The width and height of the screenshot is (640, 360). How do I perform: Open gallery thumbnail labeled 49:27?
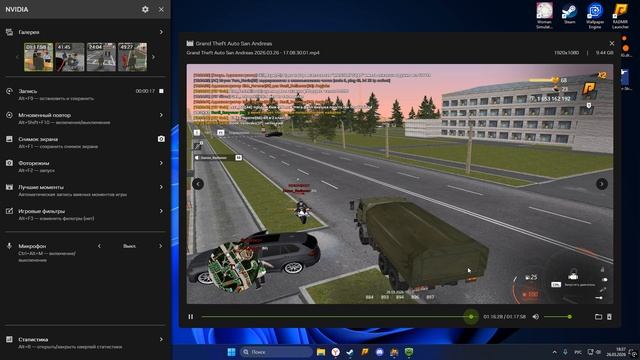[132, 57]
